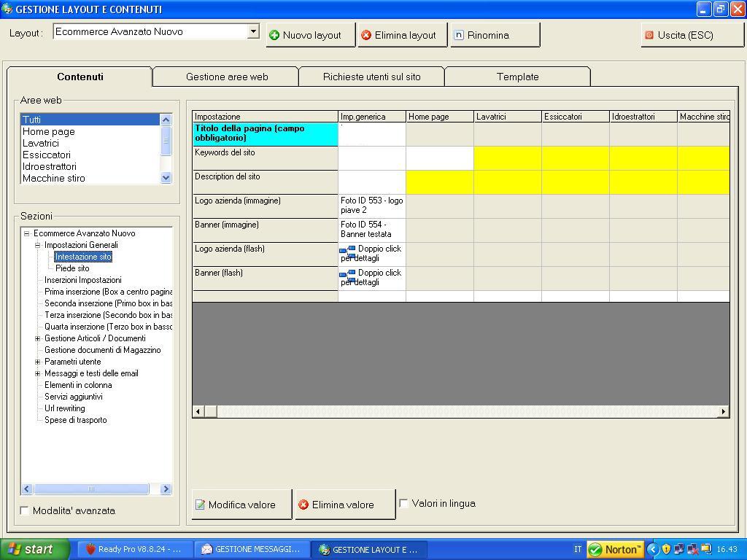Click the Uscita (ESC) button
The image size is (747, 560).
coord(692,35)
